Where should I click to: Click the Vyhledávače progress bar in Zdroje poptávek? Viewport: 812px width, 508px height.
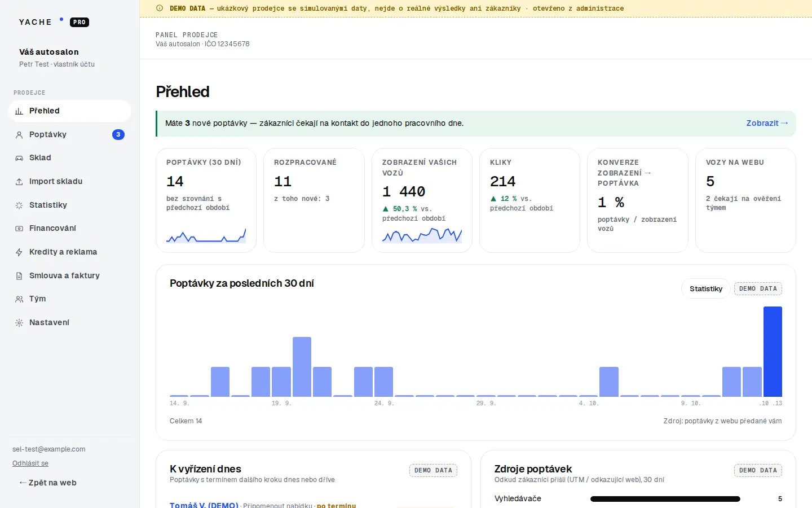665,499
